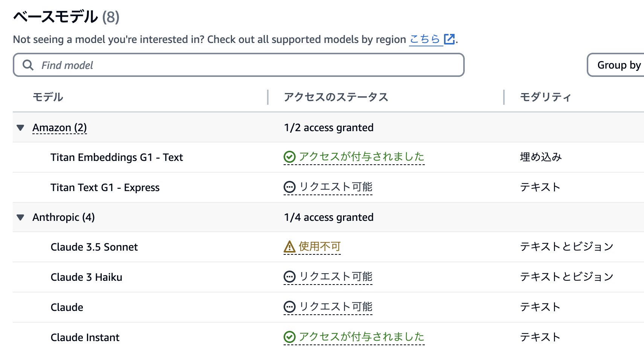Click the green access-granted icon beside Claude Instant
644x352 pixels.
pos(289,337)
